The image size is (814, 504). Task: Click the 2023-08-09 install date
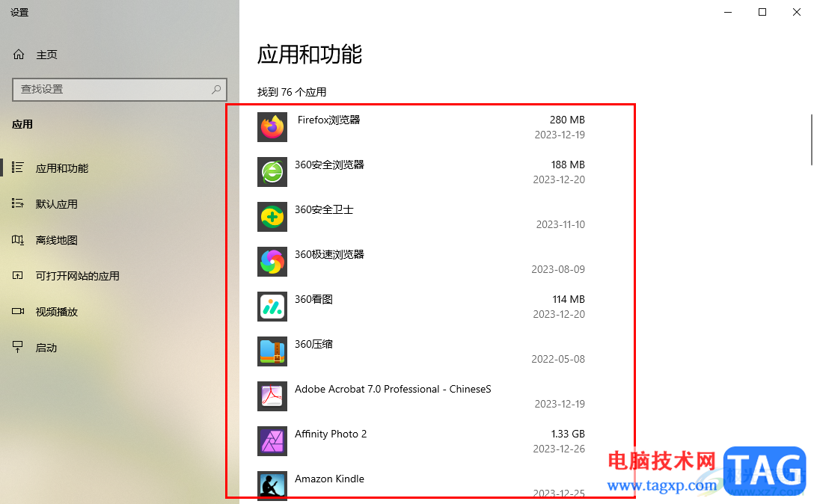(558, 269)
